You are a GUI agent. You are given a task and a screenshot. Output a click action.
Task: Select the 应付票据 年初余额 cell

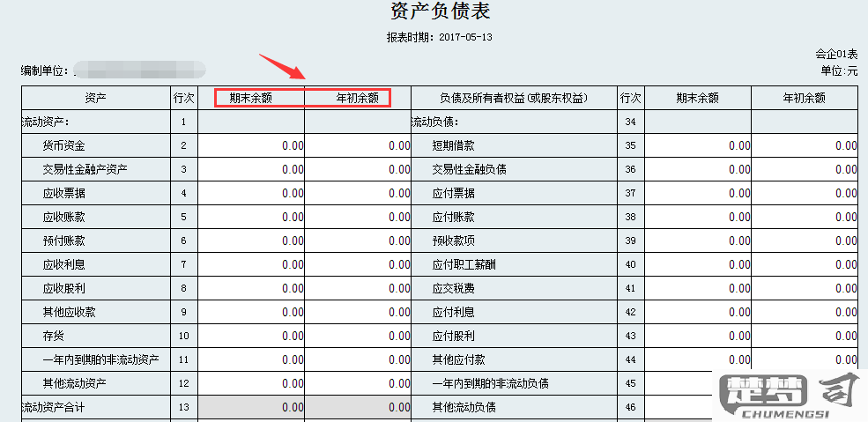pyautogui.click(x=805, y=193)
